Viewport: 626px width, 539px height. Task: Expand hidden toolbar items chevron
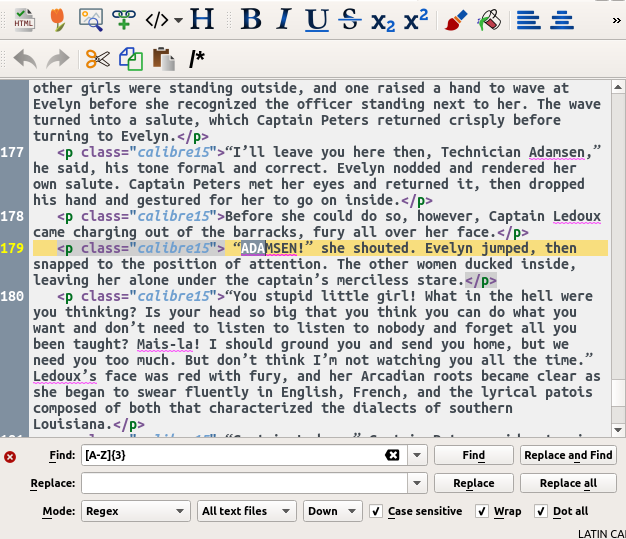(616, 20)
